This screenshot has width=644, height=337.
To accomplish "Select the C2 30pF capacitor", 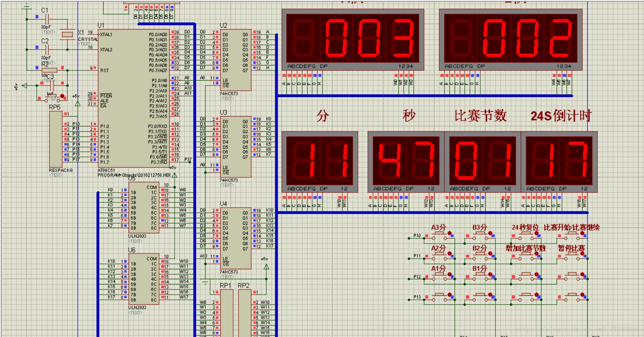I will tap(47, 49).
